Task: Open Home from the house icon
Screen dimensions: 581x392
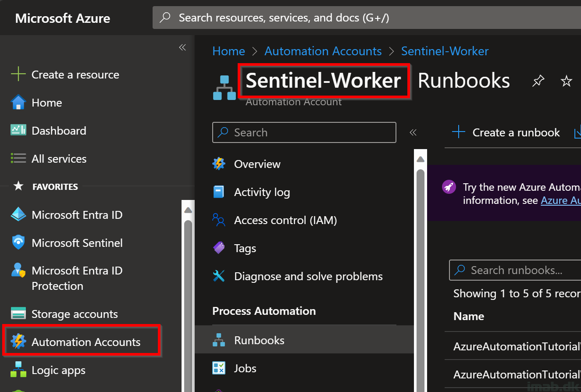Action: click(x=18, y=103)
